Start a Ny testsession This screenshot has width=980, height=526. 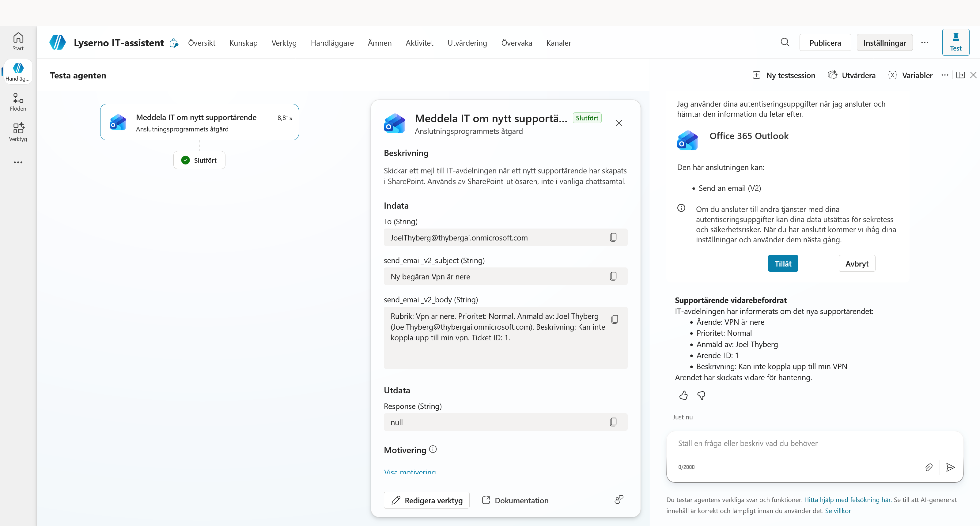[x=784, y=75]
